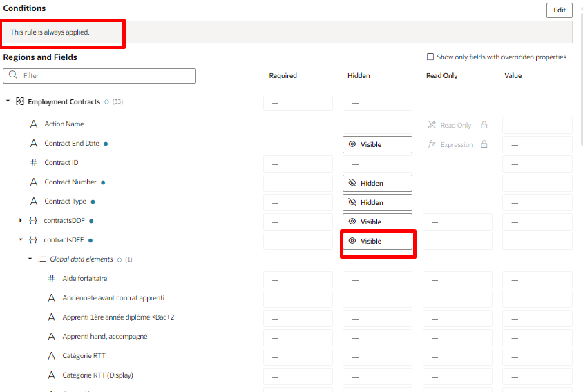Click the Employment Contracts region icon
This screenshot has height=392, width=583.
[x=20, y=101]
